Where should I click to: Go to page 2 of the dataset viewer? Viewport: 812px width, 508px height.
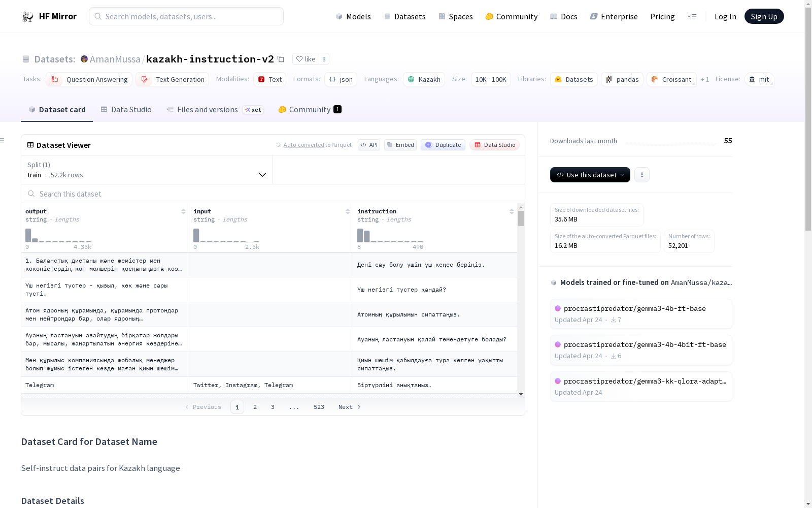click(255, 407)
